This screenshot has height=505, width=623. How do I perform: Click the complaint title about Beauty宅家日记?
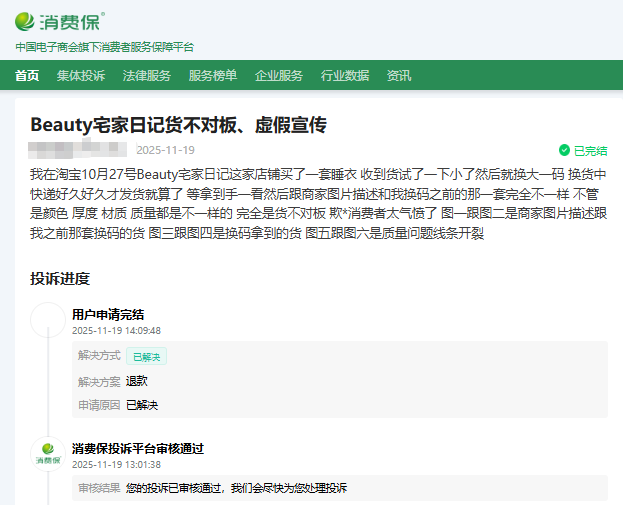(x=179, y=125)
